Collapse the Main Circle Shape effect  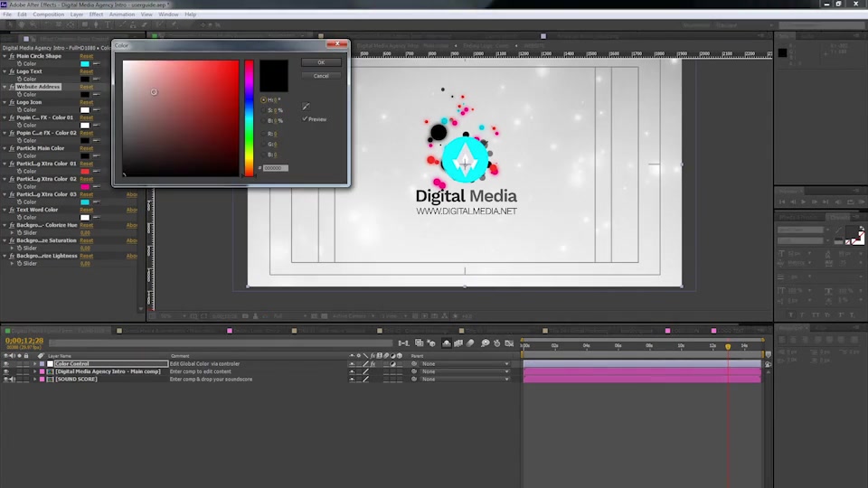coord(5,56)
